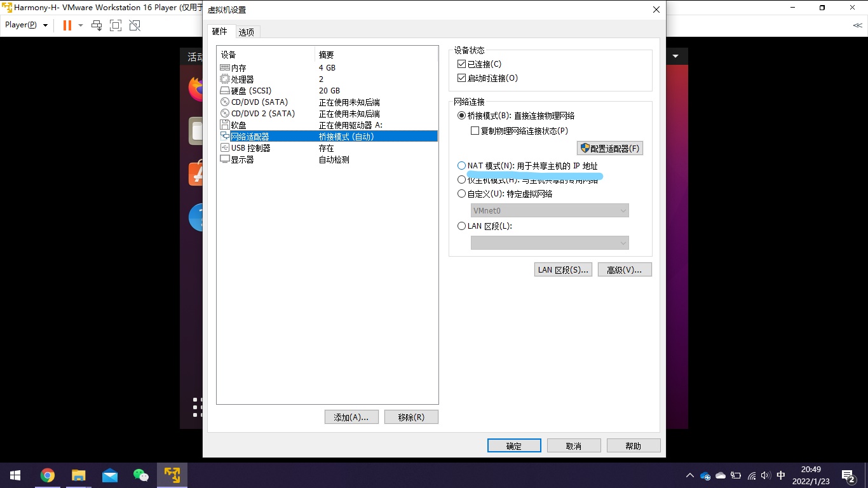This screenshot has height=488, width=868.
Task: Select the 网络适配器 row
Action: (327, 136)
